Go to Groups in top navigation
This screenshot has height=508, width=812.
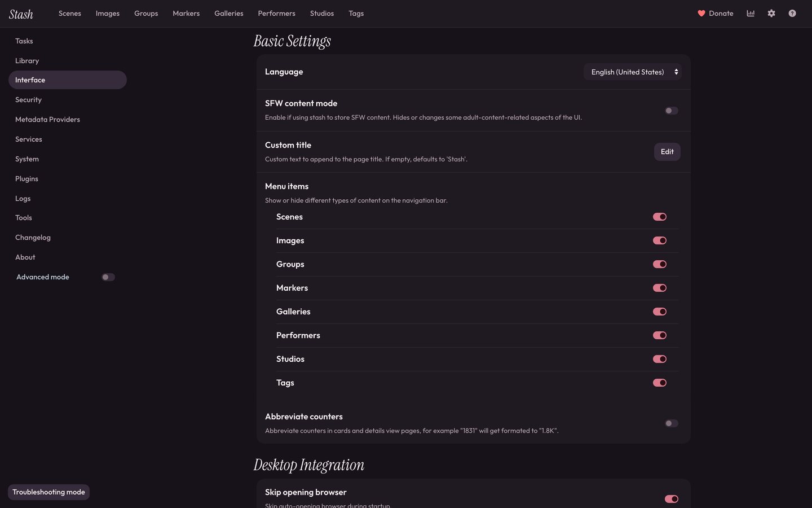coord(146,14)
